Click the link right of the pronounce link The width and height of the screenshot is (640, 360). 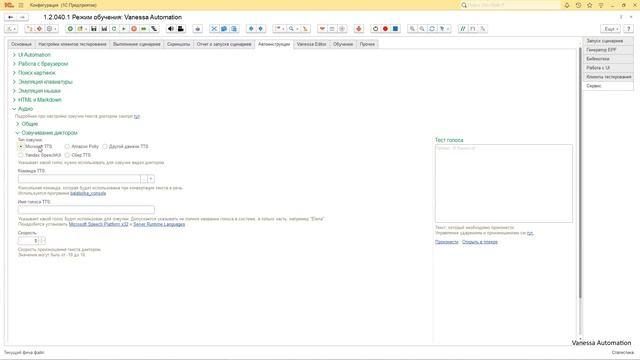480,242
